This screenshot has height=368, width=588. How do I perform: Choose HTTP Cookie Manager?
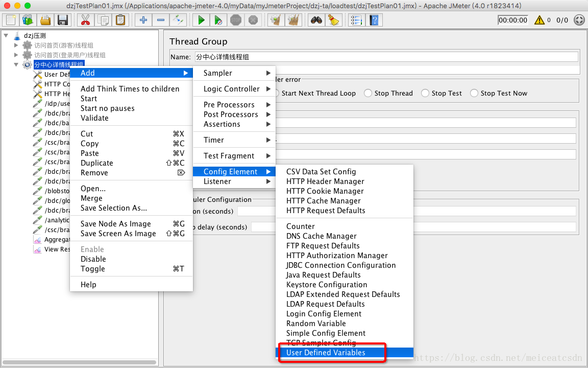pyautogui.click(x=345, y=191)
